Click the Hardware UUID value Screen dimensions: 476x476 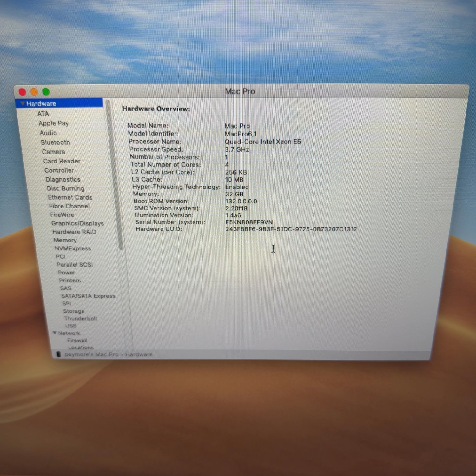pyautogui.click(x=291, y=229)
